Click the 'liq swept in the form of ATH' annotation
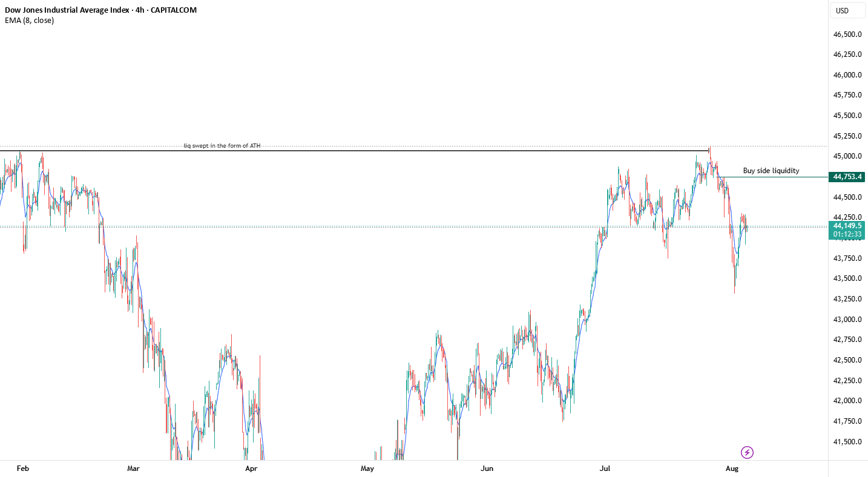 [x=222, y=146]
